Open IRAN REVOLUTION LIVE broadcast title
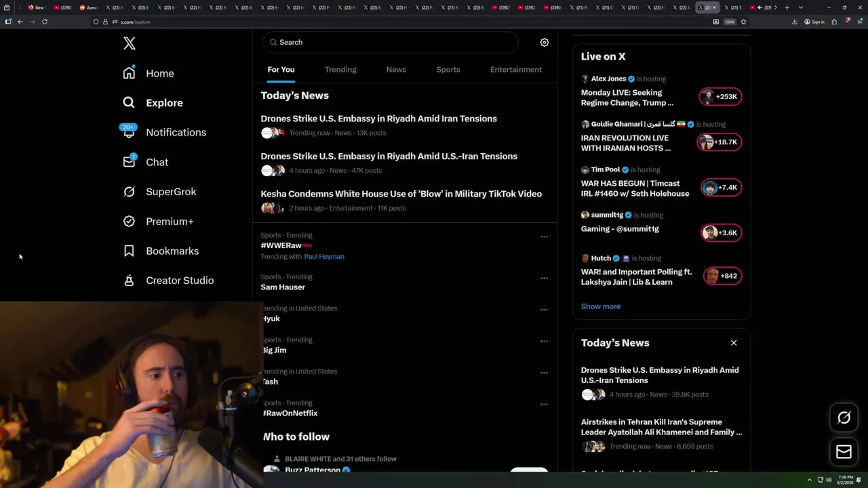The width and height of the screenshot is (868, 488). pos(626,143)
